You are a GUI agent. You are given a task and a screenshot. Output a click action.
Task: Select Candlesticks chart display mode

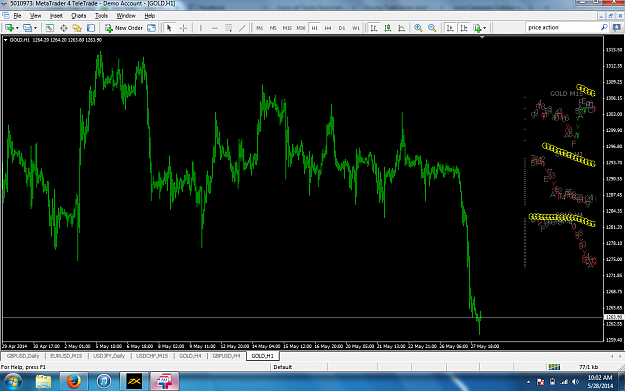point(387,28)
